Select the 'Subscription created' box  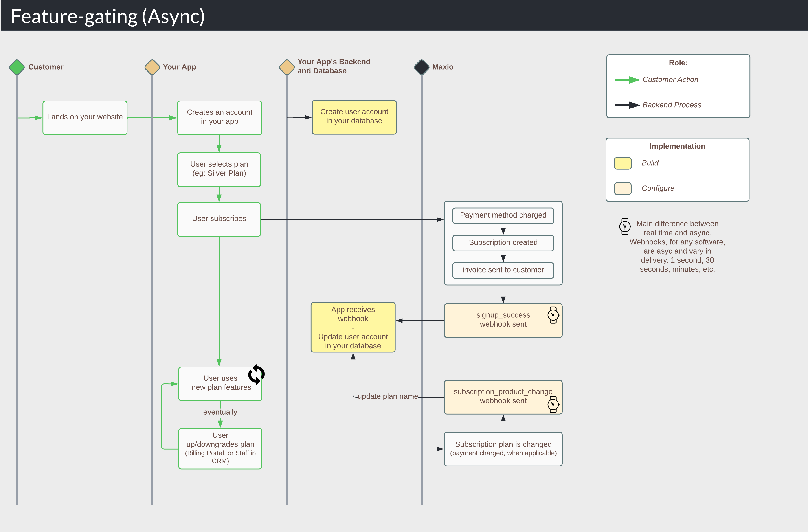(503, 243)
